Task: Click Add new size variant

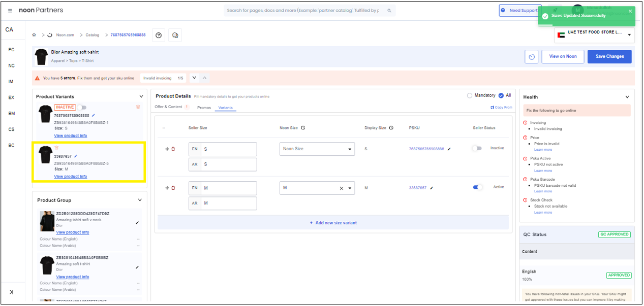Action: pos(333,223)
